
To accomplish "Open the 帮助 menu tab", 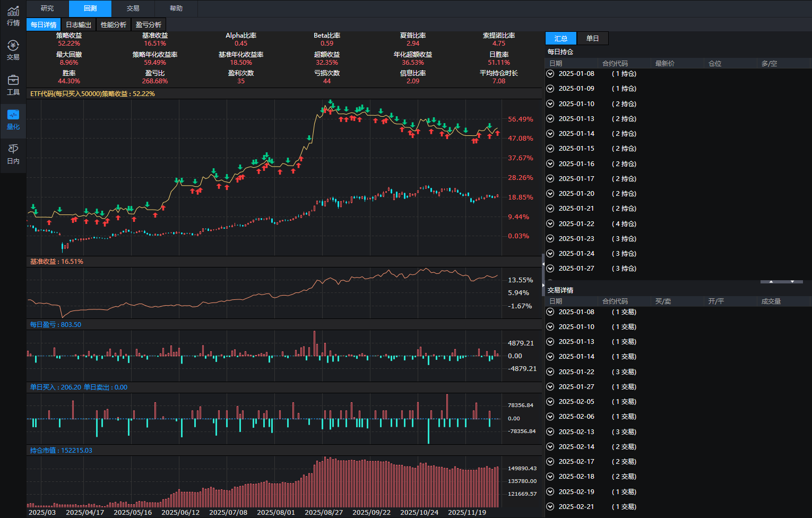I will tap(176, 8).
